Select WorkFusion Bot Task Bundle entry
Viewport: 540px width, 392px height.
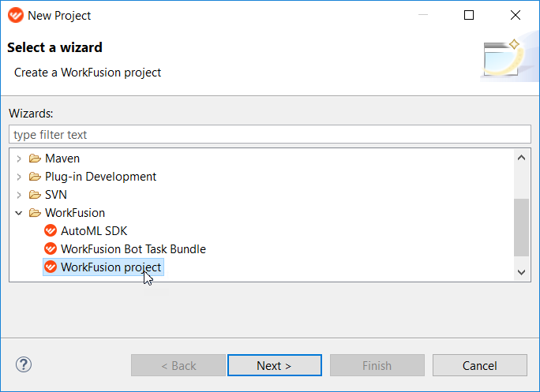click(133, 249)
